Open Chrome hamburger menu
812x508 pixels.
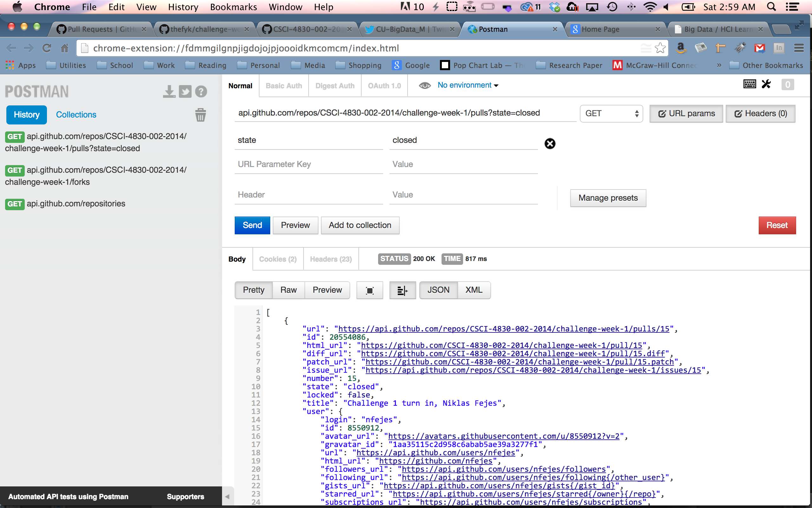799,48
